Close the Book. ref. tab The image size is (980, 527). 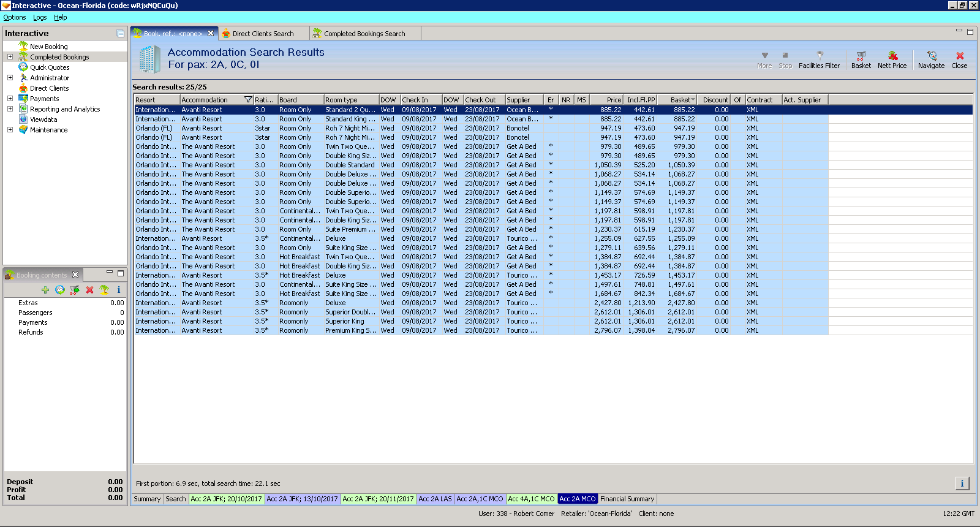211,34
